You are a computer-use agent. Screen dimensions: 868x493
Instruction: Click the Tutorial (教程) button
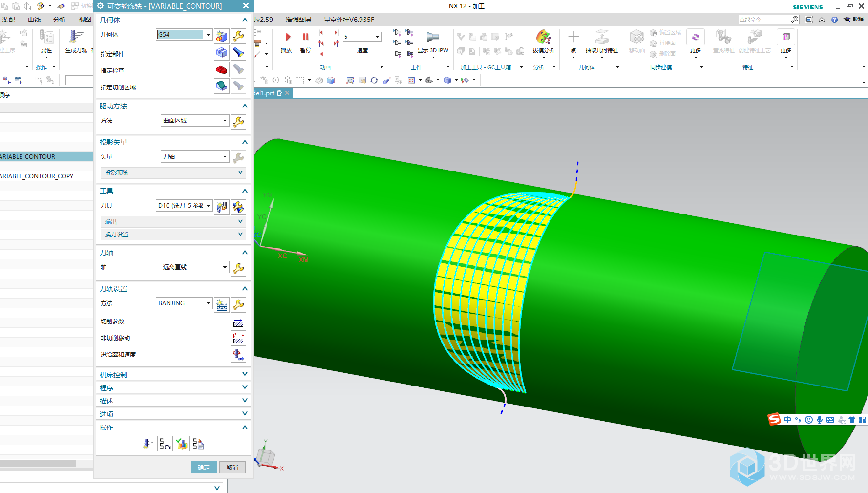pos(853,20)
